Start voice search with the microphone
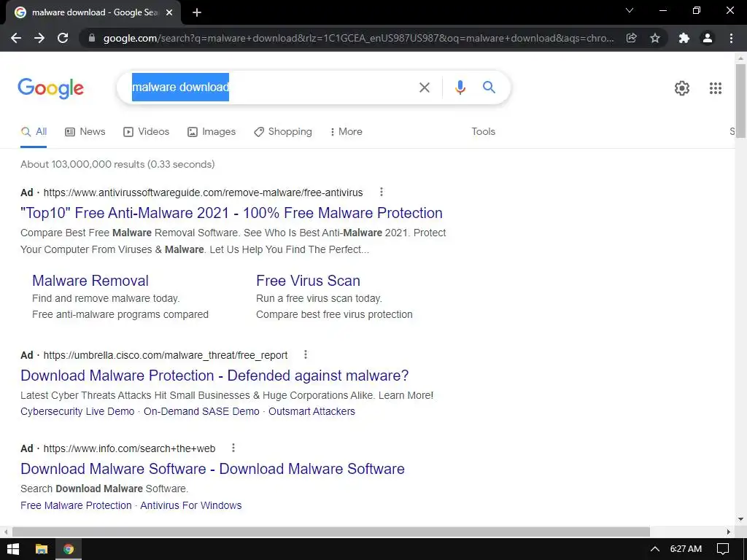The width and height of the screenshot is (747, 560). tap(460, 87)
